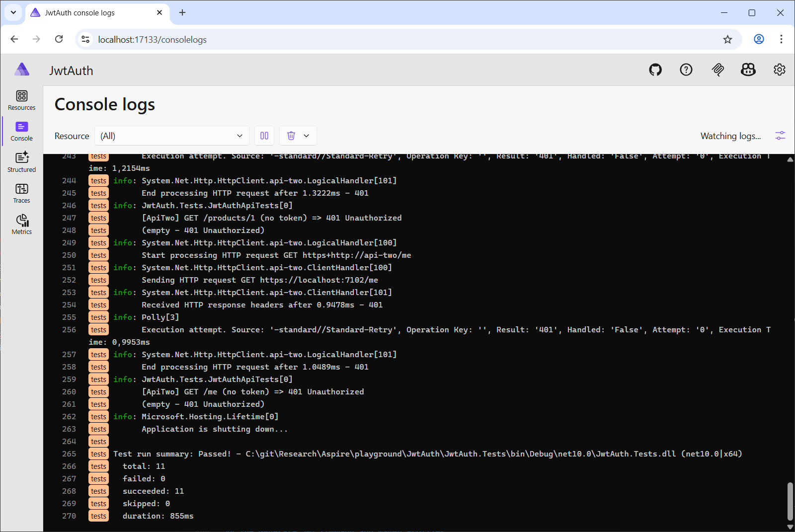This screenshot has width=795, height=532.
Task: Open the browser tab list chevron
Action: pyautogui.click(x=13, y=12)
